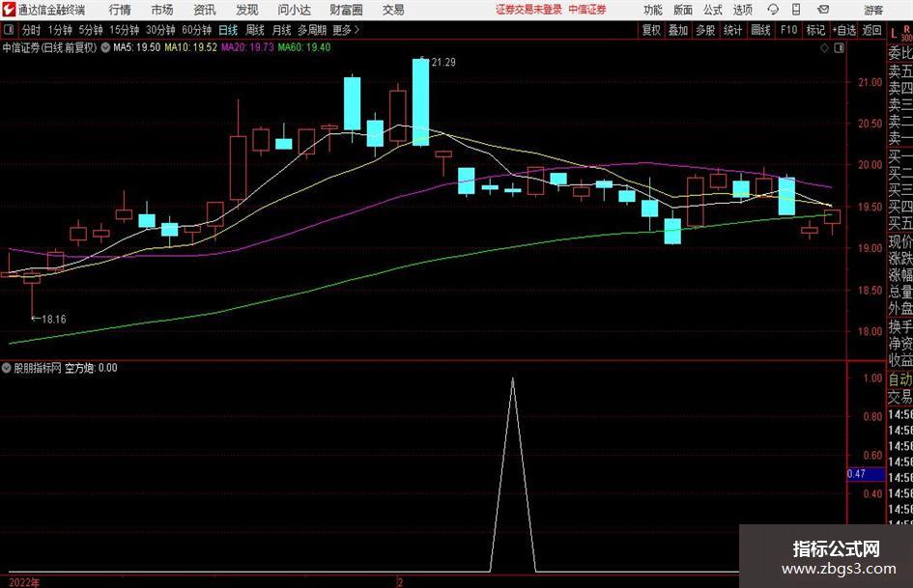The height and width of the screenshot is (588, 913).
Task: Open the 多周期 multi-period view
Action: point(312,30)
